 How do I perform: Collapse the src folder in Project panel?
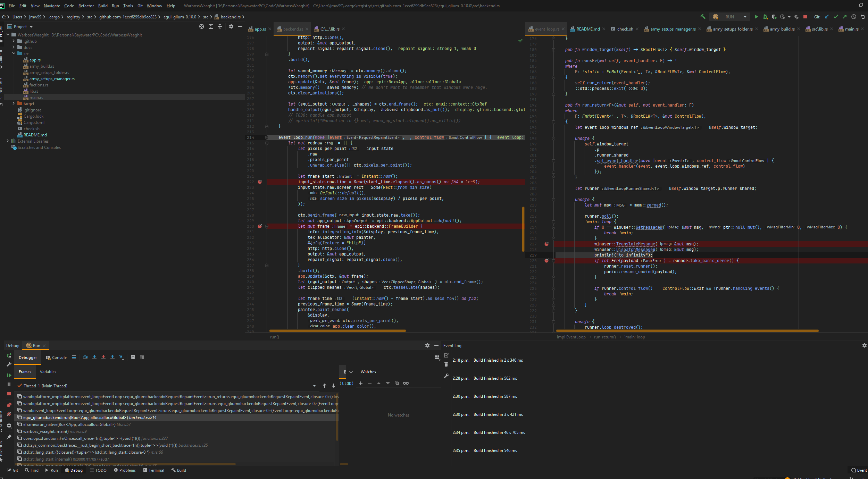coord(14,54)
